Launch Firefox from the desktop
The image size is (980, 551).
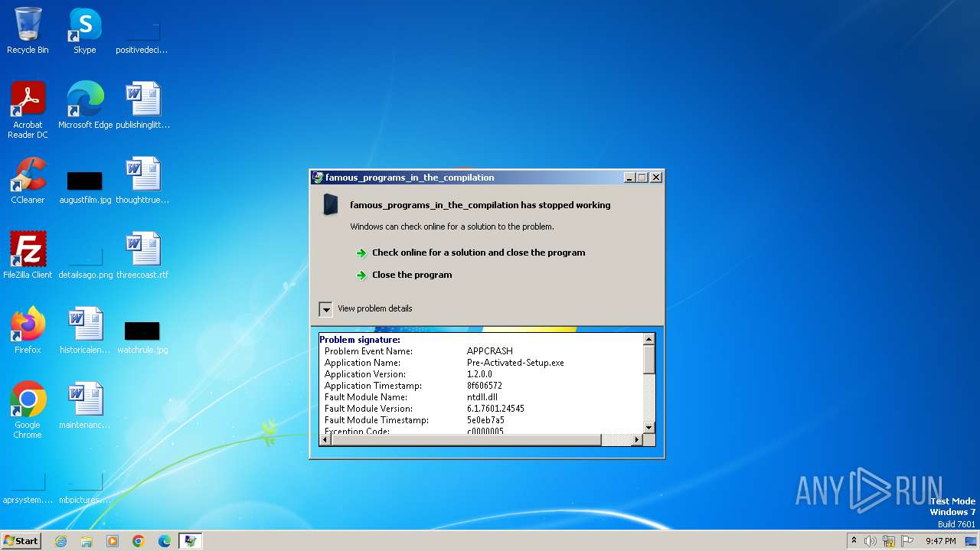click(x=28, y=330)
